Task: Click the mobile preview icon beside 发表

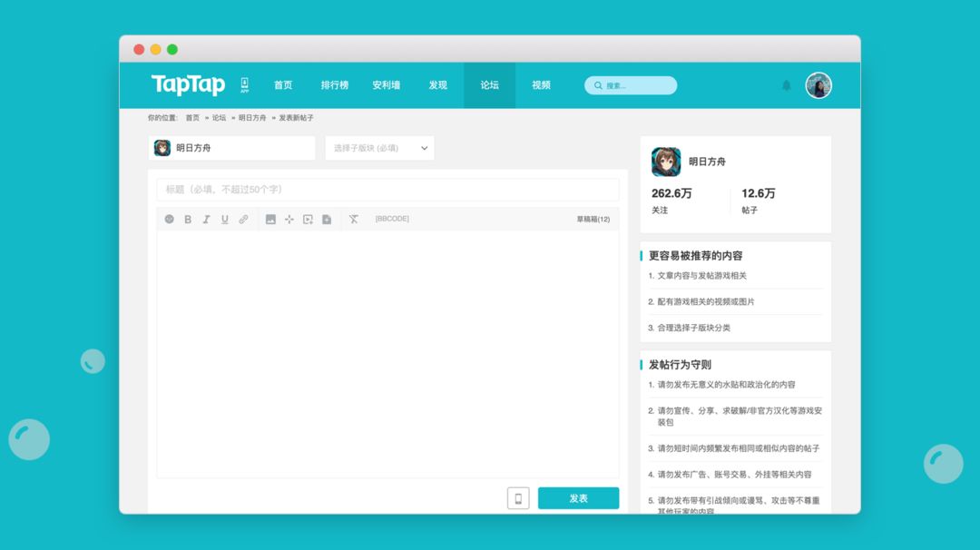Action: 518,498
